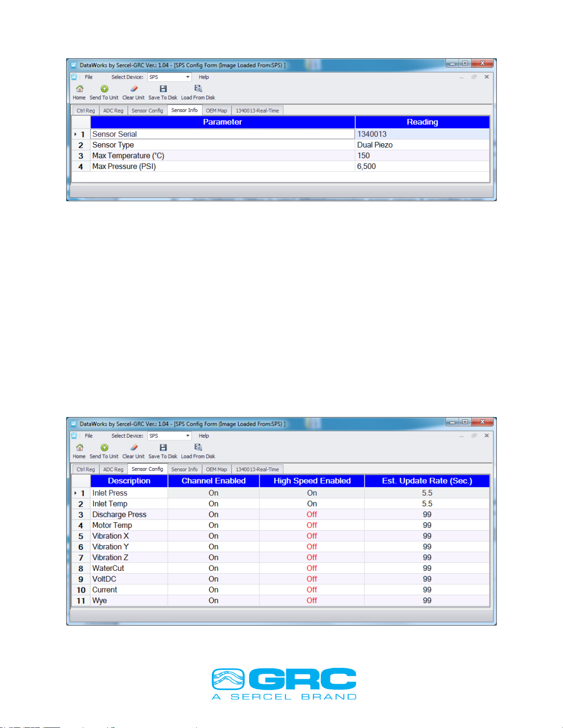Select the Sensor Serial parameter cell
This screenshot has width=563, height=728.
coord(222,134)
